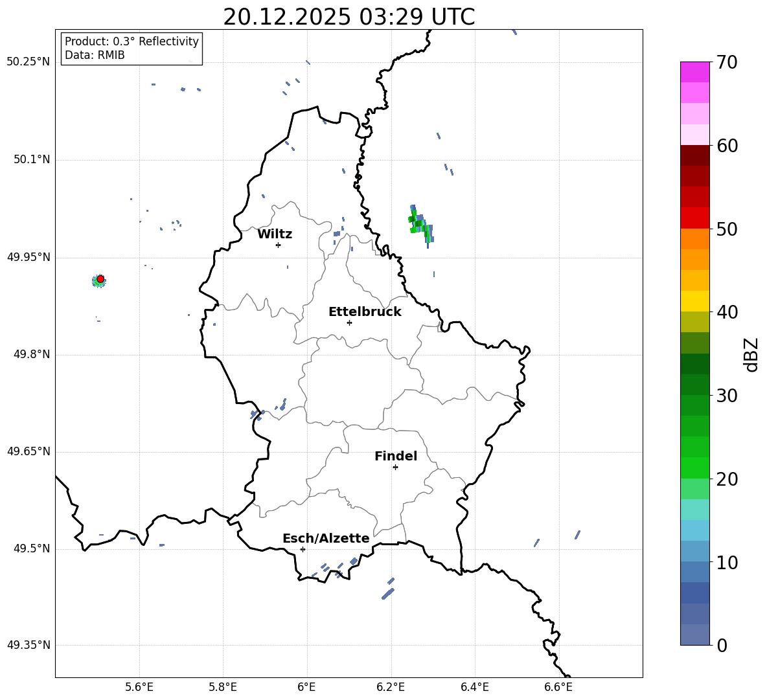The height and width of the screenshot is (700, 767).
Task: Click the 40 dBZ colorbar label
Action: 727,312
